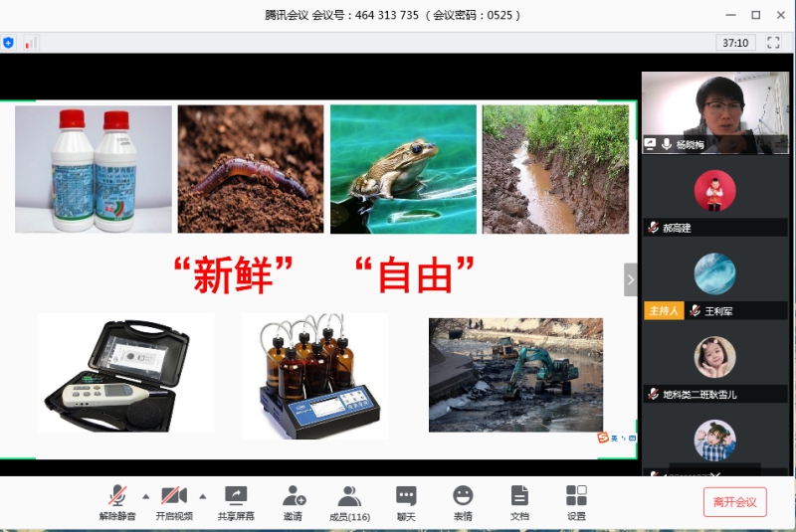The width and height of the screenshot is (796, 532).
Task: Unmute microphone with 解除静音 button
Action: pyautogui.click(x=117, y=501)
